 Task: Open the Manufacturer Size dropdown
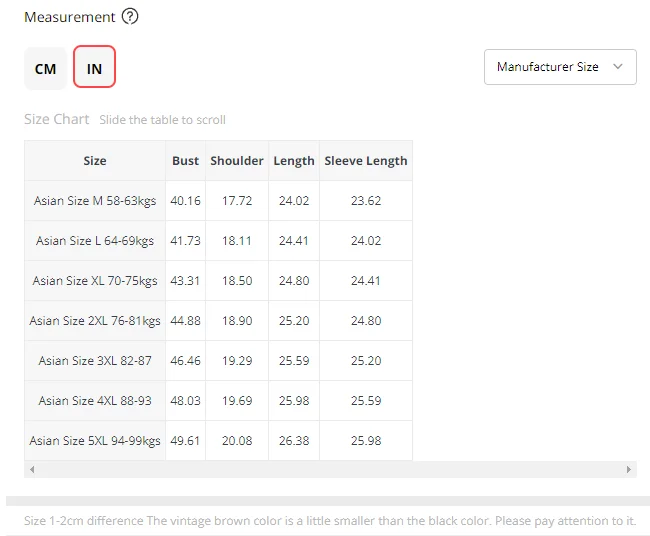[x=560, y=67]
